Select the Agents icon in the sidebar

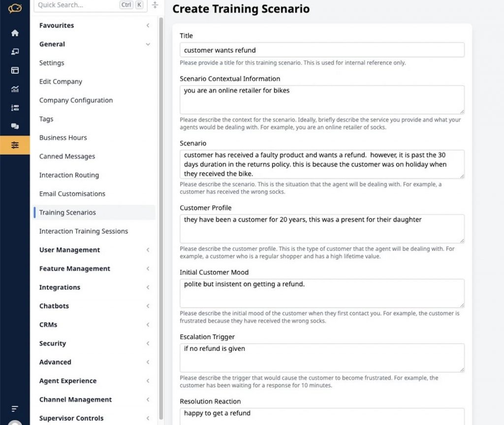tap(14, 51)
